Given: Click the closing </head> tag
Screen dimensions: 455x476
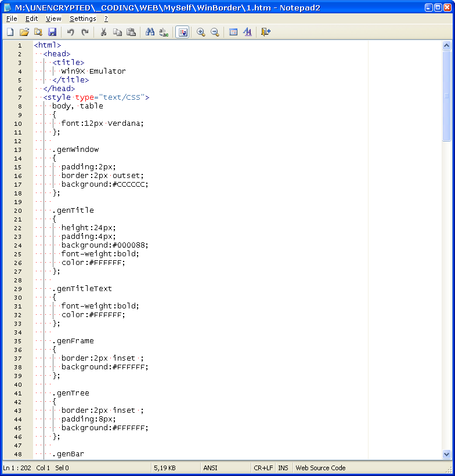Looking at the screenshot, I should click(x=59, y=89).
